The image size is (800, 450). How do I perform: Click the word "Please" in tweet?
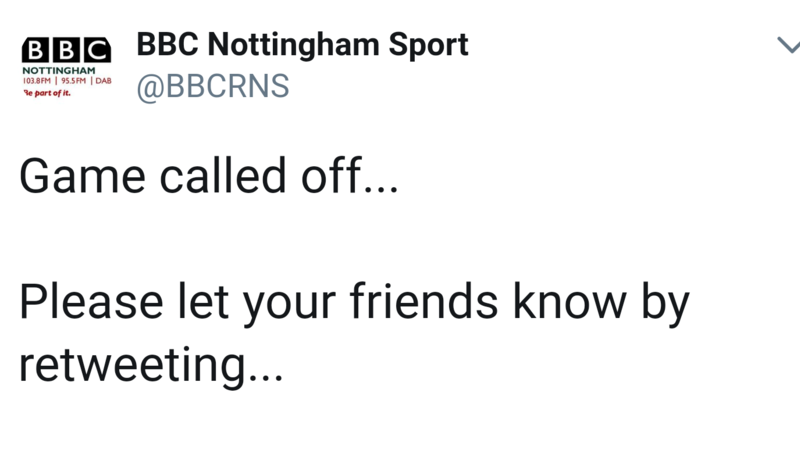coord(91,302)
